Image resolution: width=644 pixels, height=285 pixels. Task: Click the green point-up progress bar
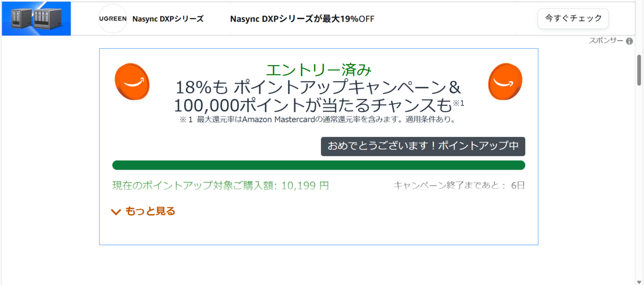pos(319,165)
